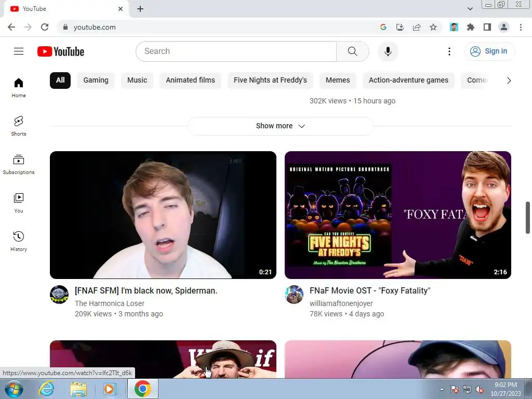Open Subscriptions in sidebar
This screenshot has height=399, width=532.
[19, 165]
